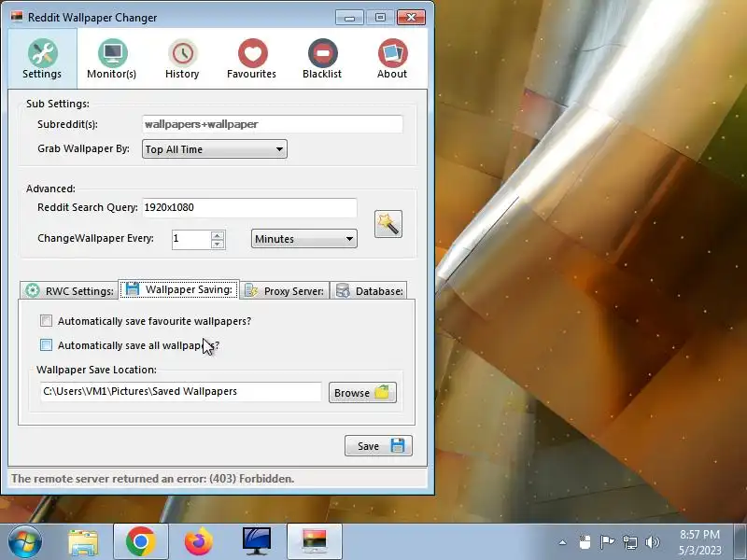Click the Show Desktop strip after the clock
Viewport: 747px width, 560px height.
740,542
